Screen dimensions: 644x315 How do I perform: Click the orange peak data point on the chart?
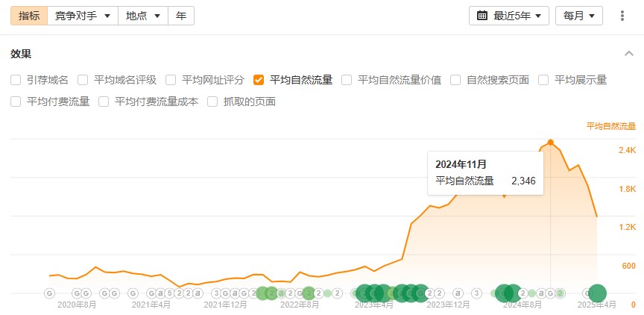[551, 143]
